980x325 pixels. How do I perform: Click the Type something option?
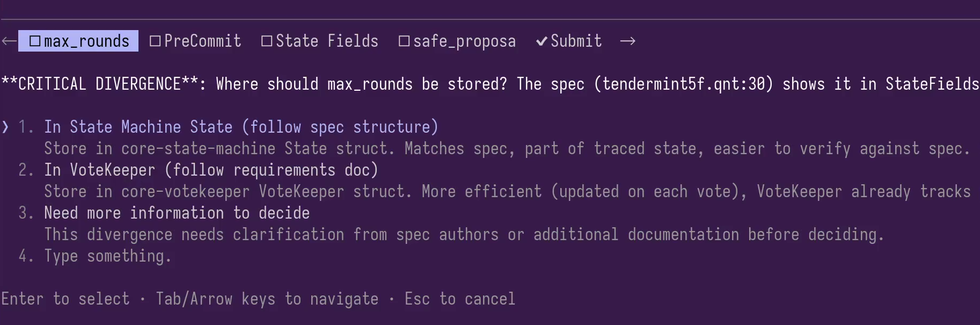click(107, 256)
